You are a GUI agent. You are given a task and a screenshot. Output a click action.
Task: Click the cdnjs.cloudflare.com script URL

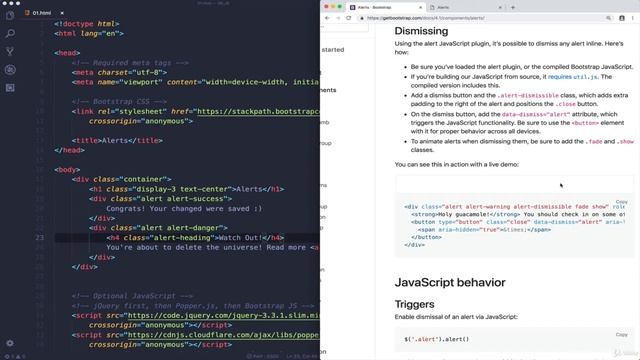(x=224, y=335)
